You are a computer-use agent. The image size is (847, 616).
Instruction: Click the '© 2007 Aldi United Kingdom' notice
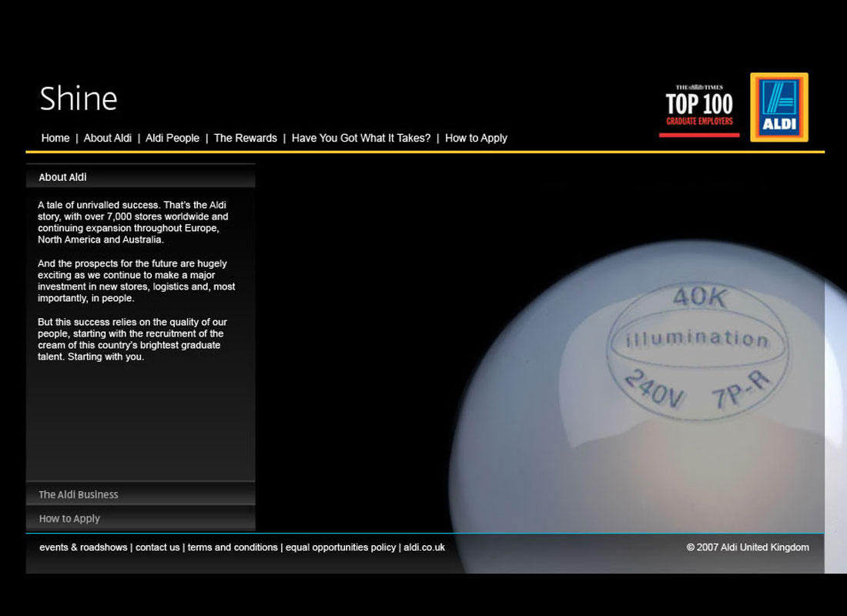pyautogui.click(x=748, y=547)
